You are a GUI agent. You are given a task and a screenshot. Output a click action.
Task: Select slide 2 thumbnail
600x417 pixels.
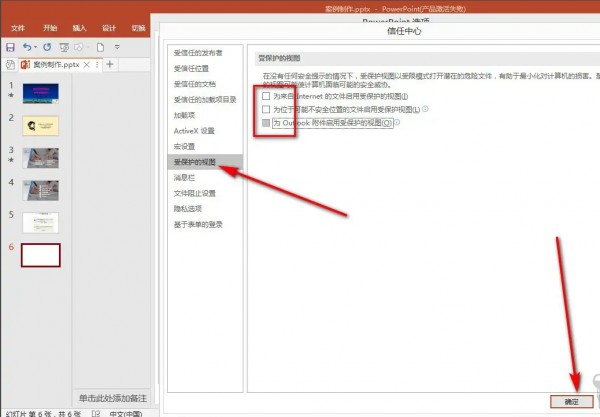click(41, 125)
